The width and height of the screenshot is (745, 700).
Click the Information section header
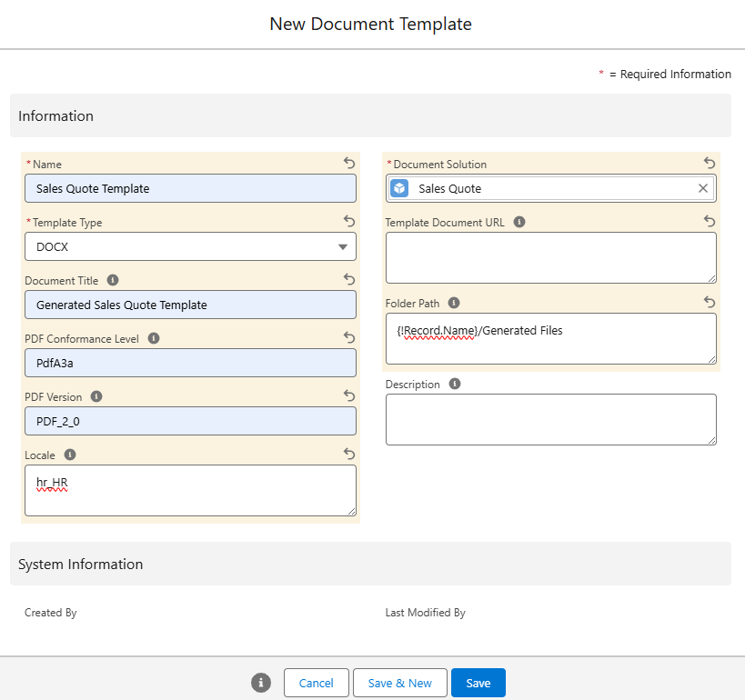[x=370, y=115]
